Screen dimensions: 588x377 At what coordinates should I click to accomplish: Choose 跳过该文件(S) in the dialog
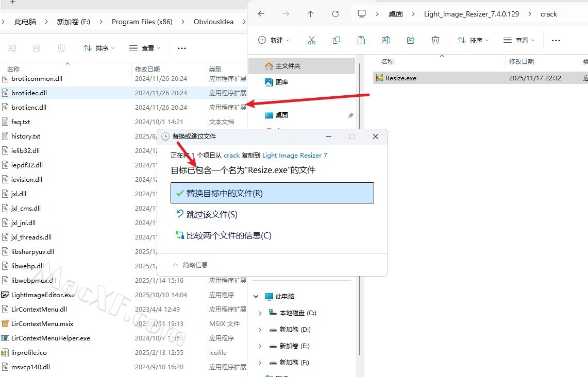tap(211, 214)
